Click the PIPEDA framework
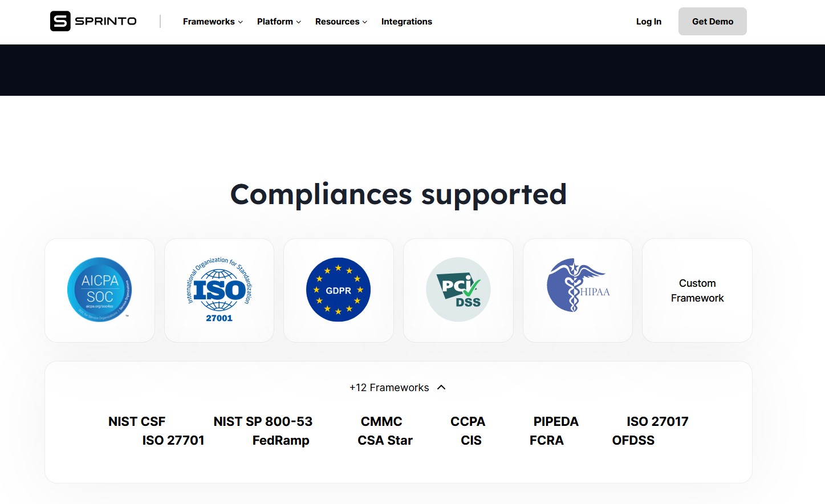This screenshot has width=825, height=504. pos(556,421)
